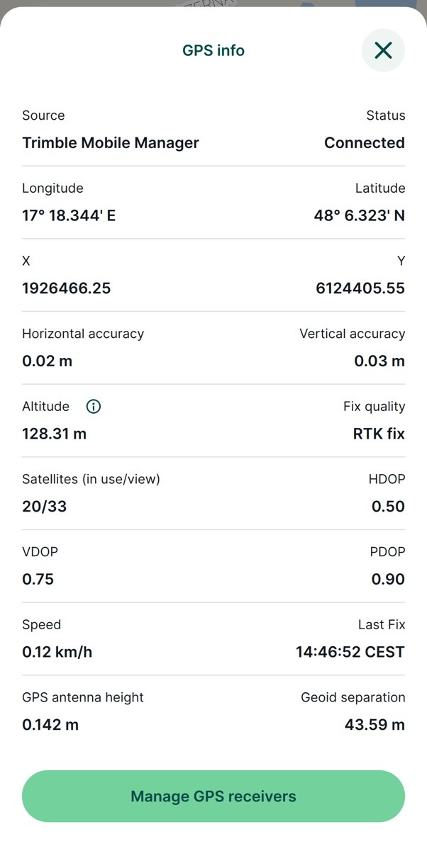Tap the Y coordinate 6124405.55
The width and height of the screenshot is (427, 868).
coord(360,288)
